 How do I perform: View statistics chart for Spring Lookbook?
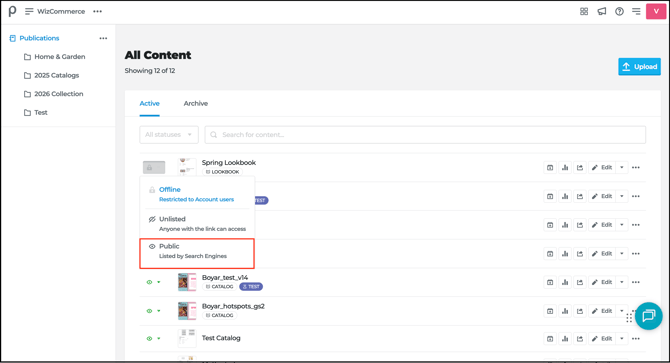[x=565, y=167]
